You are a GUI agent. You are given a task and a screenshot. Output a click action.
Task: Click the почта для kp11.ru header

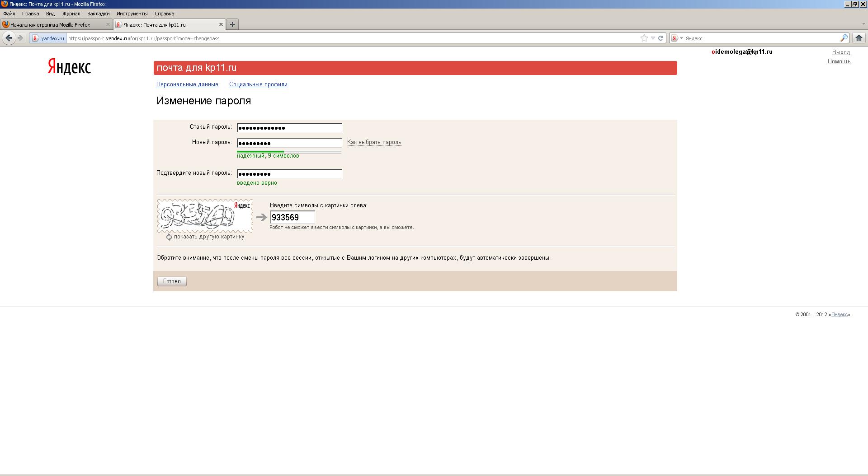(415, 68)
